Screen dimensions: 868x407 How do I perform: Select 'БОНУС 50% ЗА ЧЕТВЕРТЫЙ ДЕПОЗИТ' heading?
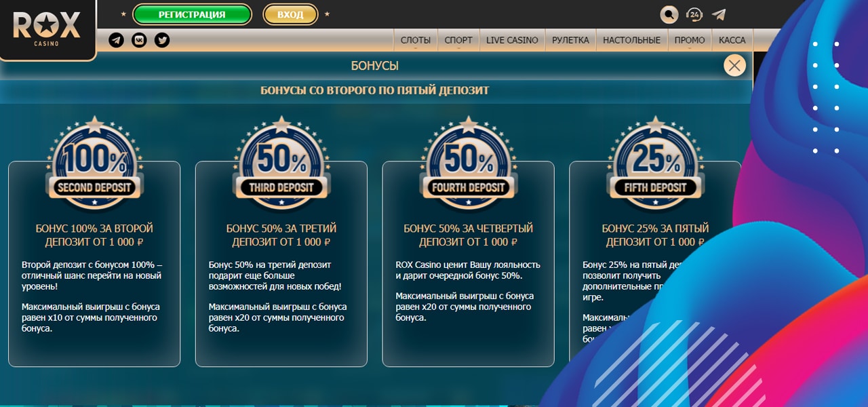coord(469,235)
